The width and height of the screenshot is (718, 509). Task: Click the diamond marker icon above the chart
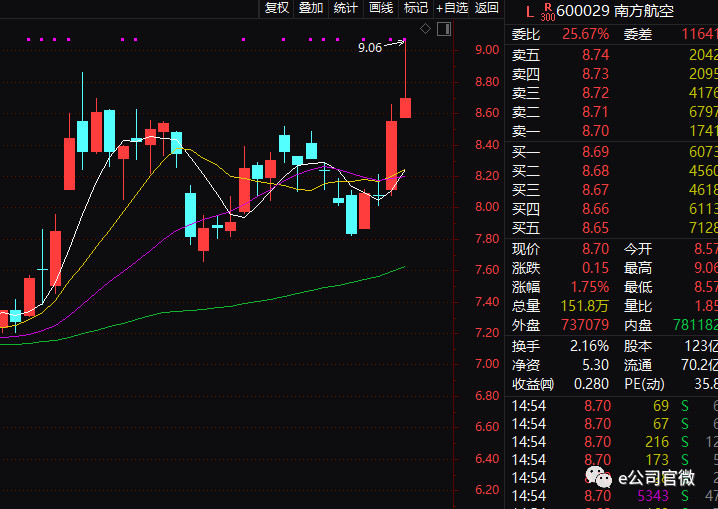tap(425, 29)
